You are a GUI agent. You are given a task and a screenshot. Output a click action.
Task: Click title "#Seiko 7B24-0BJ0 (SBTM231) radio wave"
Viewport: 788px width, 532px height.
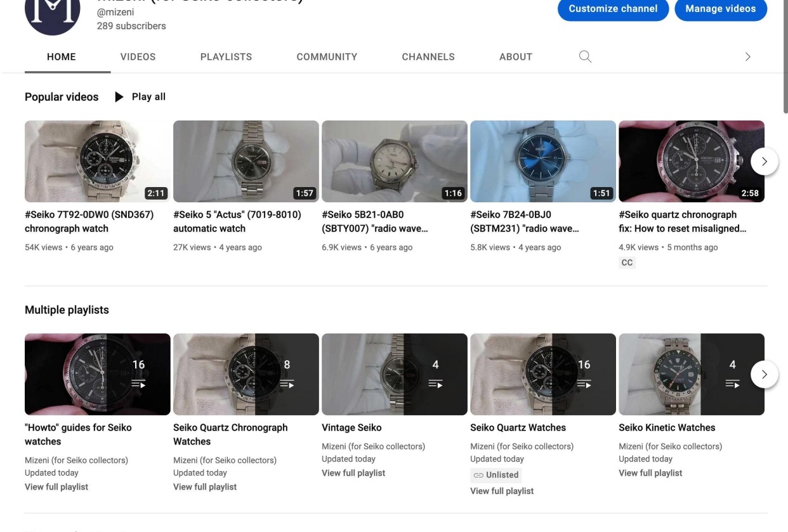coord(524,221)
